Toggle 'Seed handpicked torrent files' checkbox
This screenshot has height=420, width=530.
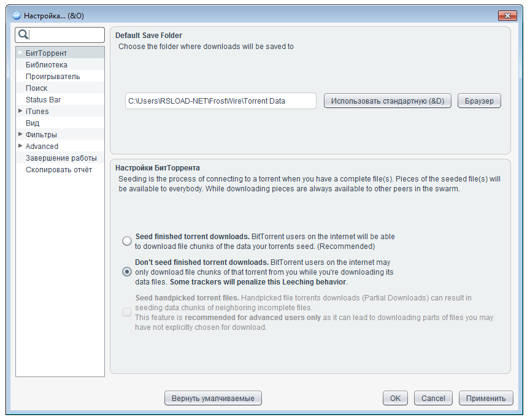(x=127, y=312)
